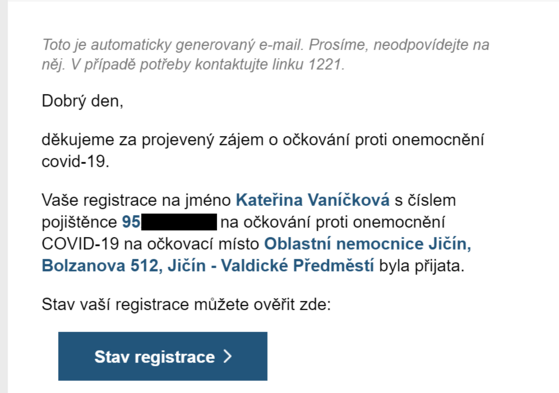Click the words s číslem after the name
Screen dimensions: 559x393
pos(425,200)
